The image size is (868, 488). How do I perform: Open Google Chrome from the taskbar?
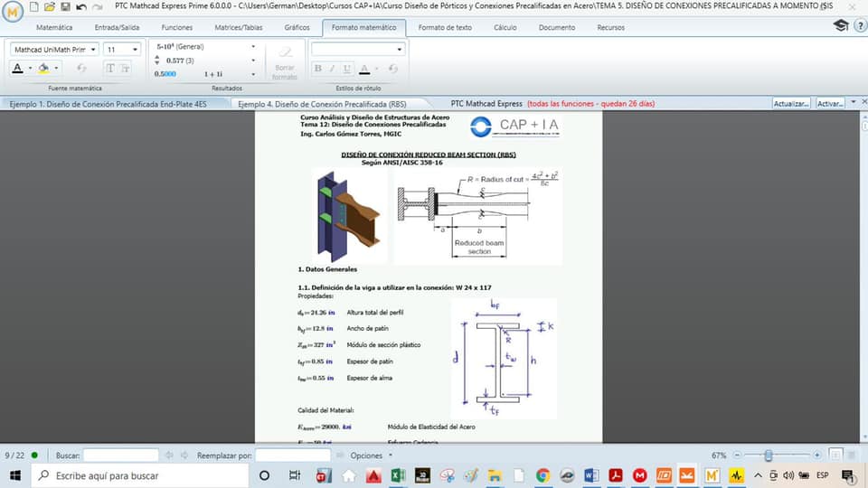[543, 475]
